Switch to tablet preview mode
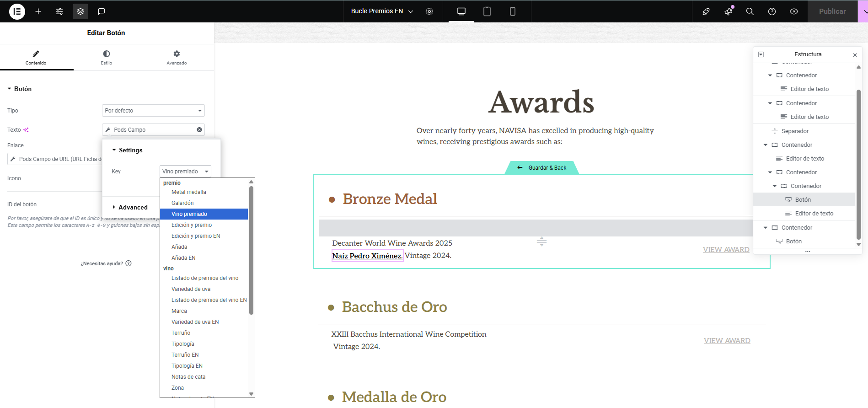The width and height of the screenshot is (868, 408). click(487, 11)
